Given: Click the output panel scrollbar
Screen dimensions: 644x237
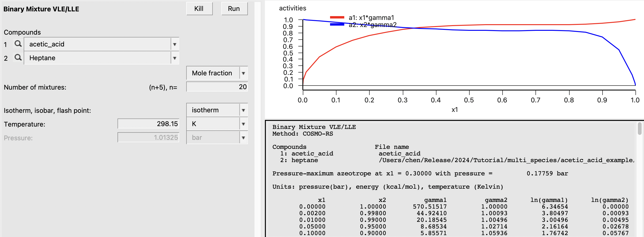Looking at the screenshot, I should [639, 129].
